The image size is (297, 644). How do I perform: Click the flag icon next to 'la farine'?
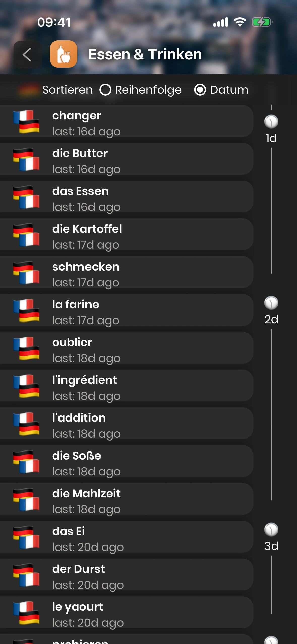[26, 310]
